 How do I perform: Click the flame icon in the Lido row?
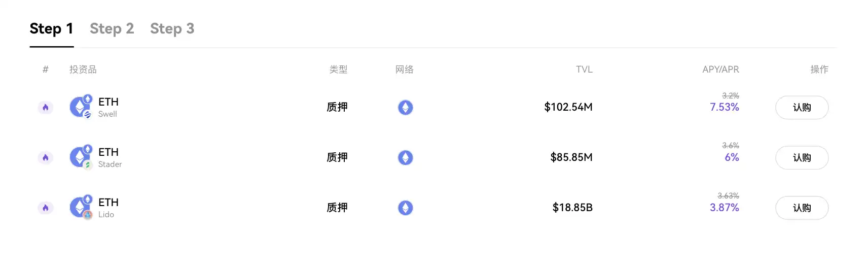coord(46,208)
